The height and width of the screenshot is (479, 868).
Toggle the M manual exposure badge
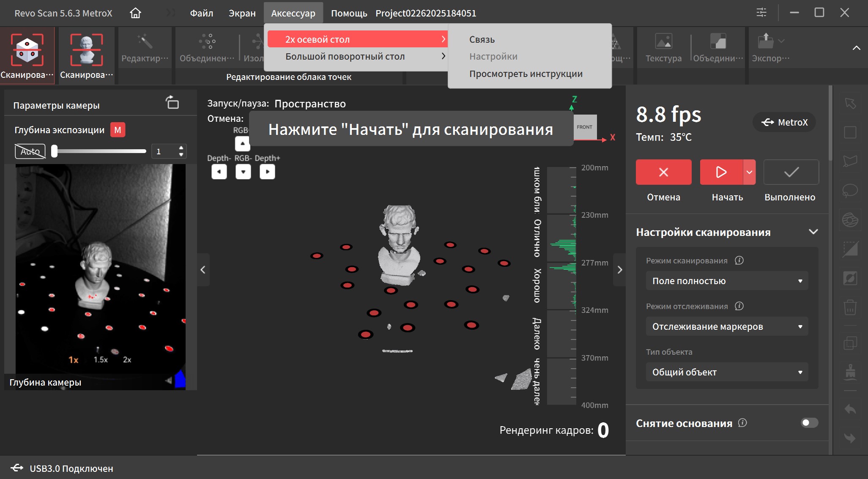(118, 130)
